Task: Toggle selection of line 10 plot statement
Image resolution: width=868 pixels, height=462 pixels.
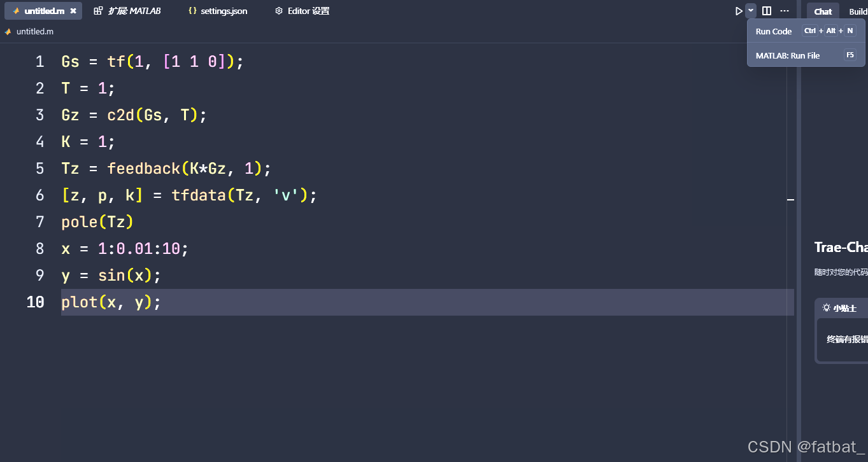Action: [x=111, y=302]
